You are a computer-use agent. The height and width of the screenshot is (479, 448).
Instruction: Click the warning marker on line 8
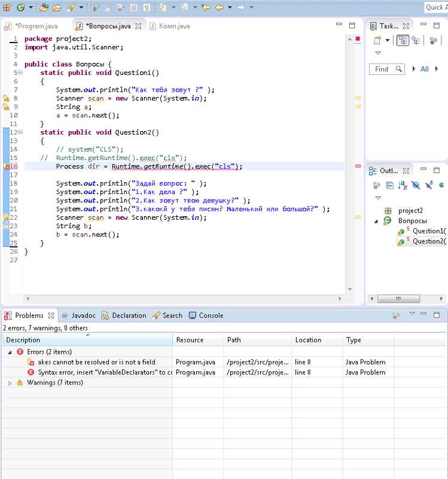click(x=6, y=98)
